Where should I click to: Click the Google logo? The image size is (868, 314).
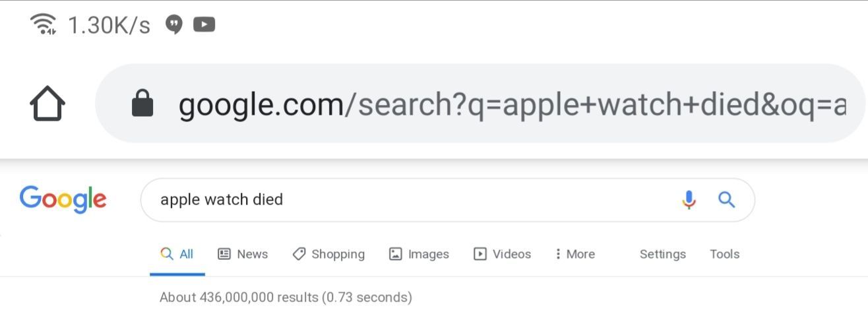[x=63, y=199]
